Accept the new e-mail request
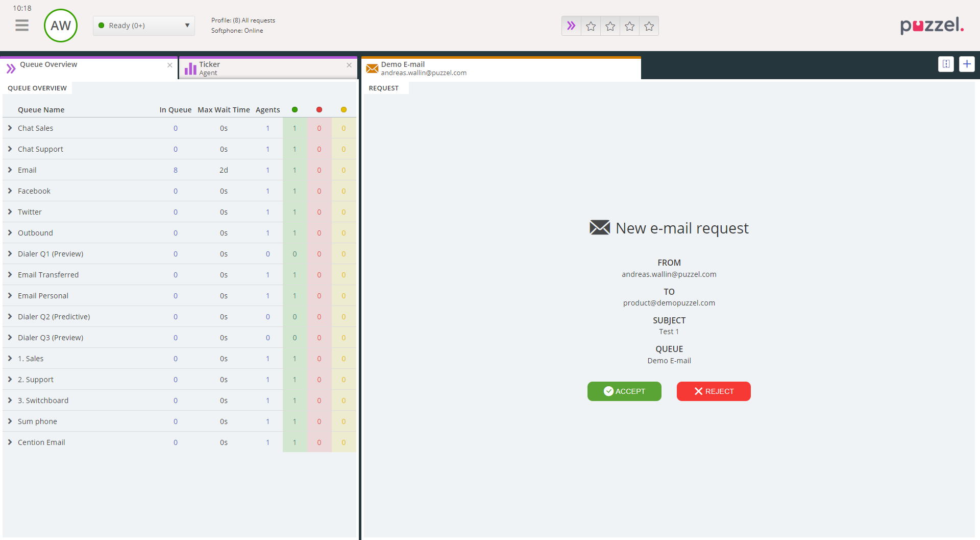This screenshot has width=980, height=540. (624, 391)
